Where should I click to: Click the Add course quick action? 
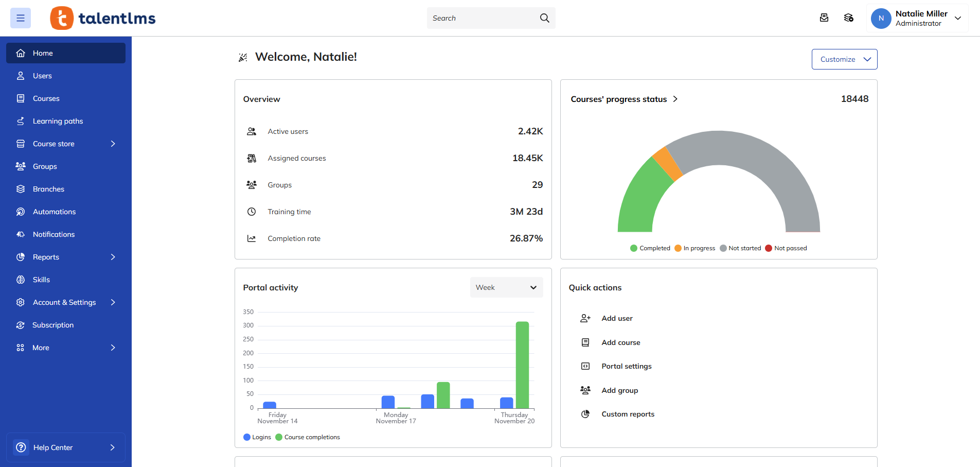pos(620,342)
